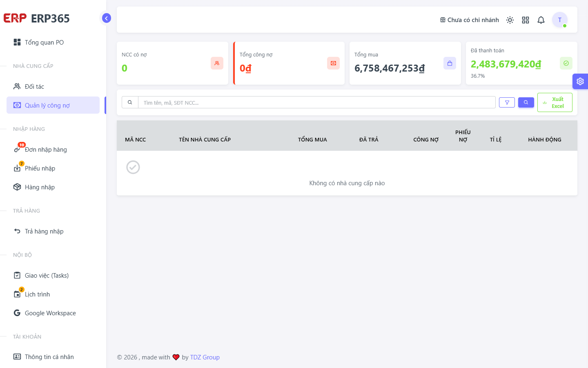Image resolution: width=588 pixels, height=368 pixels.
Task: Go to Phiếu nhập
Action: pyautogui.click(x=53, y=168)
